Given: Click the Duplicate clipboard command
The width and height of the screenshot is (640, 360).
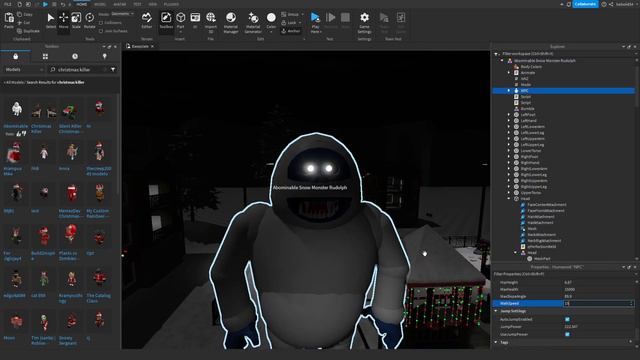Looking at the screenshot, I should point(28,31).
